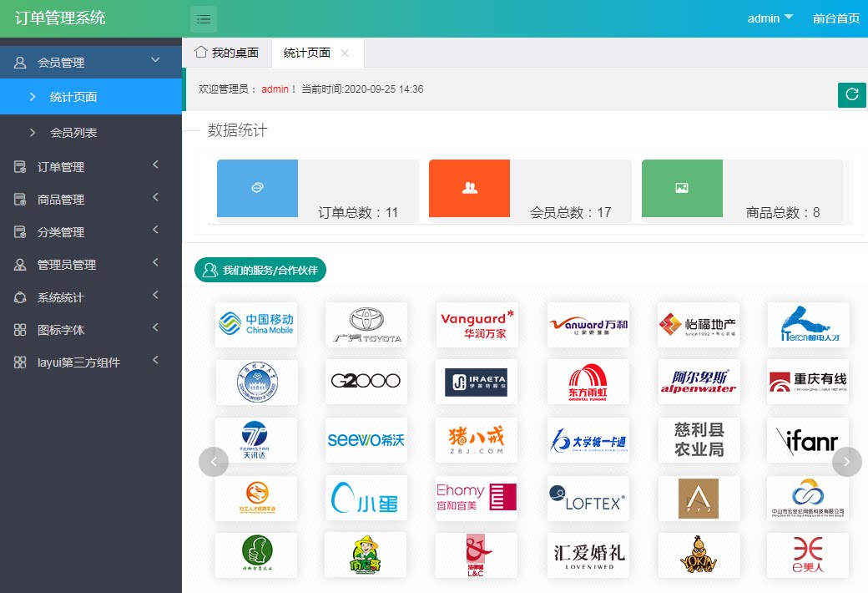This screenshot has height=593, width=868.
Task: Click the 会员管理 user icon
Action: pyautogui.click(x=20, y=63)
